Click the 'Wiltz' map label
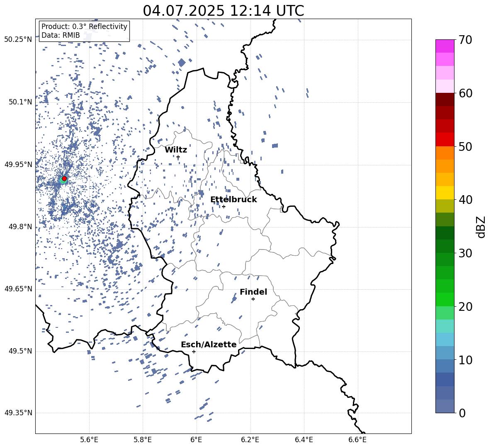 tap(176, 150)
